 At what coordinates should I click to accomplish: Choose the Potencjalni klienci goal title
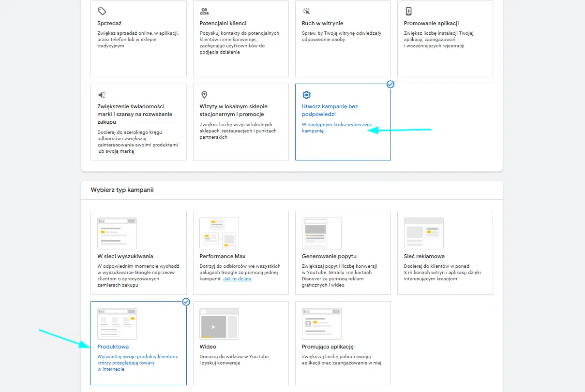tap(223, 23)
